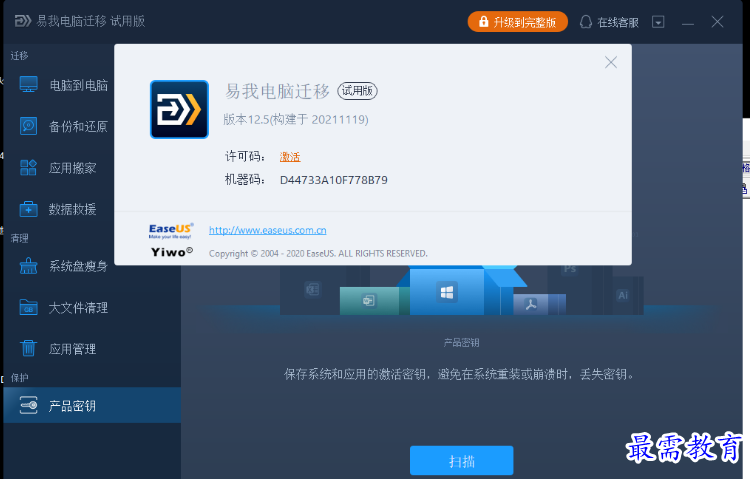Open the www.easeus.com.cn link
Image resolution: width=750 pixels, height=479 pixels.
267,230
